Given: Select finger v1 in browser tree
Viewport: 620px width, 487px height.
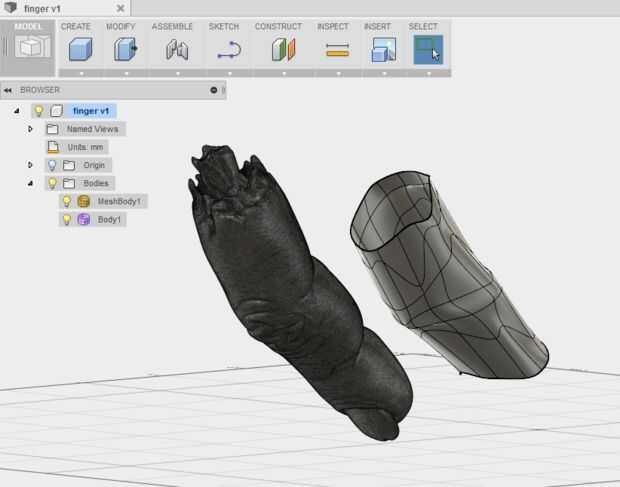Looking at the screenshot, I should coord(91,111).
